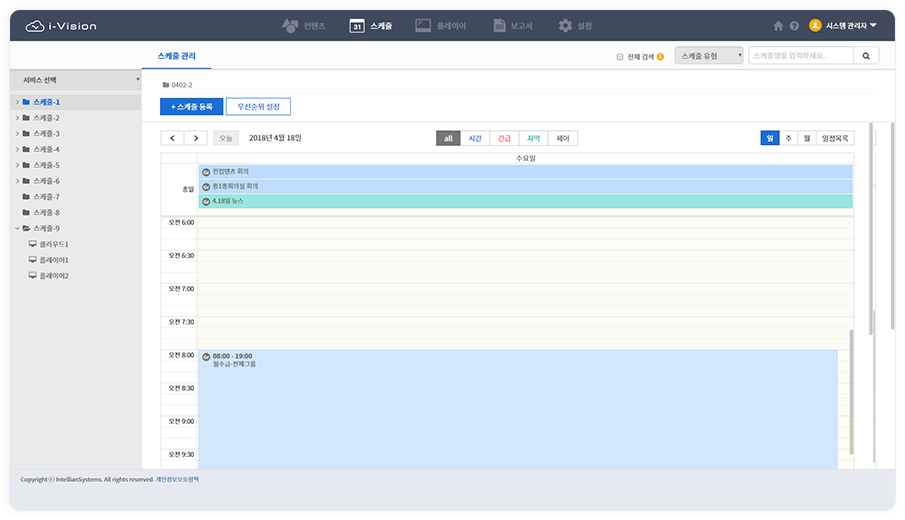Select the 클라우드1 player item
This screenshot has height=520, width=905.
(x=48, y=244)
